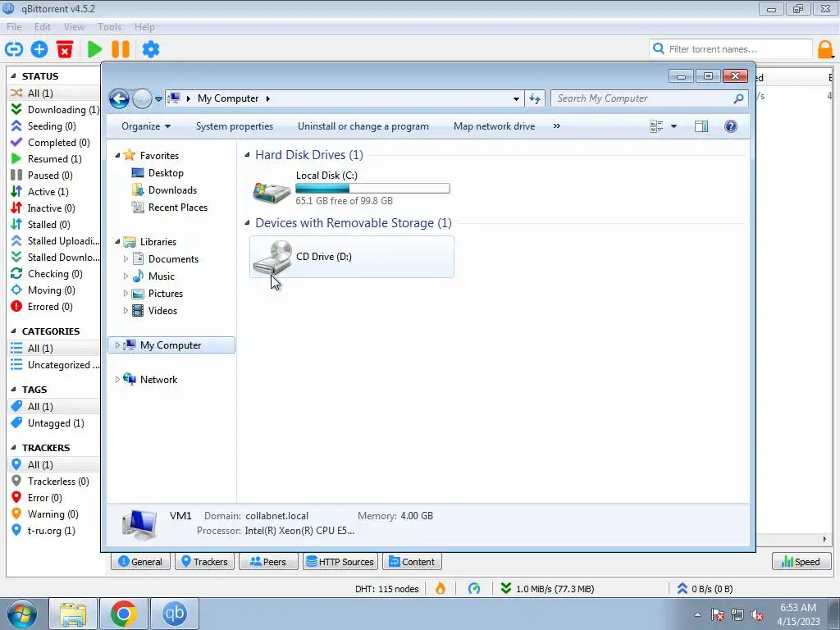Click the orange lock icon in qBittorrent

825,49
